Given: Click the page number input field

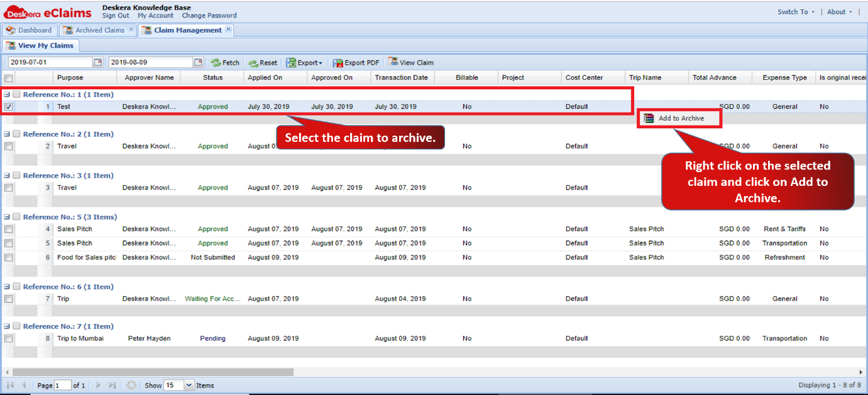Looking at the screenshot, I should (63, 385).
